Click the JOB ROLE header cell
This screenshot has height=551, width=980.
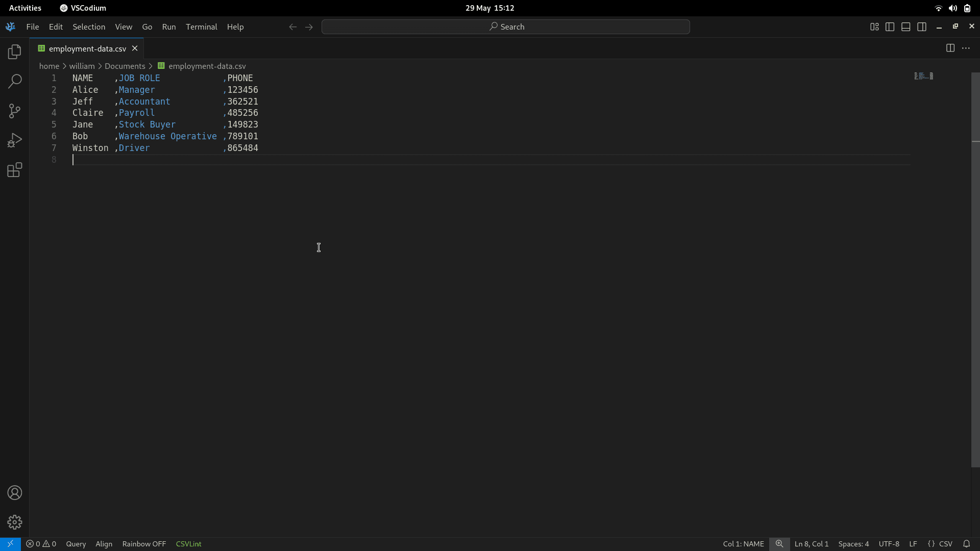[139, 78]
